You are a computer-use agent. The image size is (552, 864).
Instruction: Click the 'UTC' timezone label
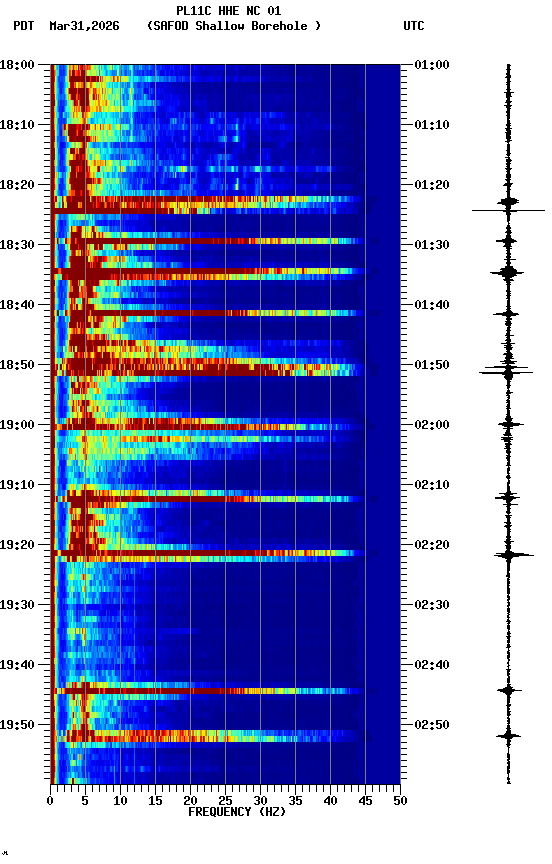click(414, 26)
